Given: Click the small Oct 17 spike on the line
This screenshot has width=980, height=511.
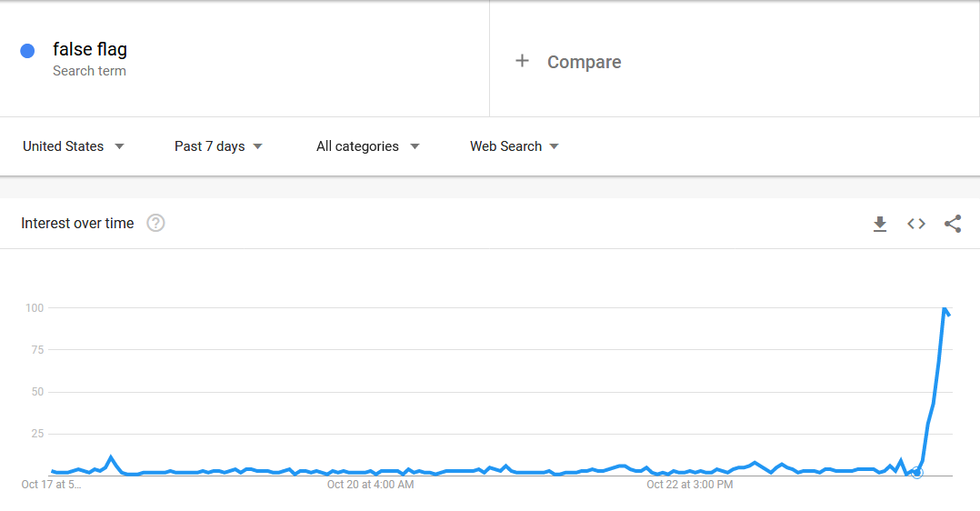Looking at the screenshot, I should pos(111,457).
